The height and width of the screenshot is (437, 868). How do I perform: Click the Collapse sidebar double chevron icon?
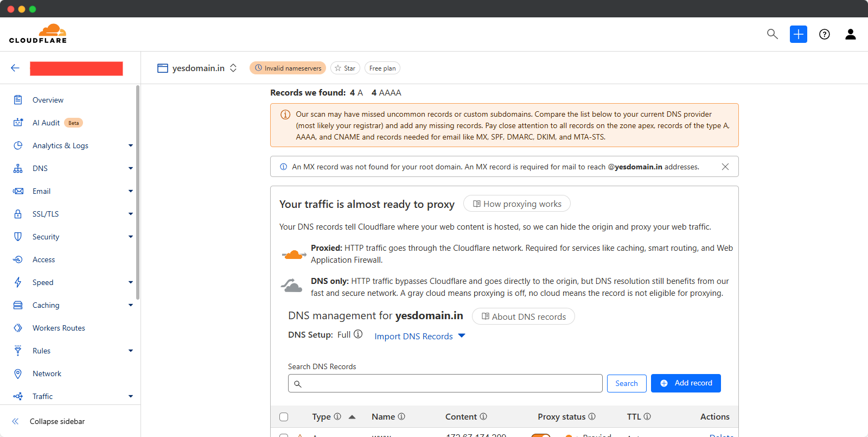tap(15, 421)
